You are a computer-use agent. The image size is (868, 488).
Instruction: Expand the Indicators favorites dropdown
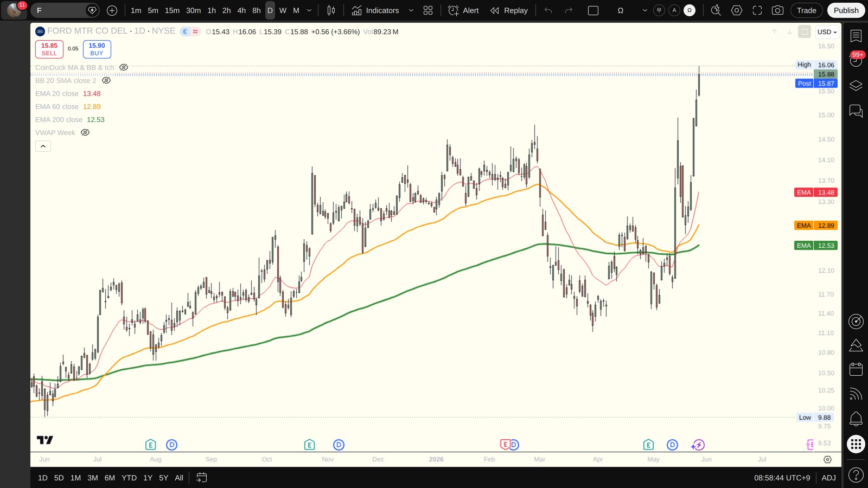tap(411, 10)
